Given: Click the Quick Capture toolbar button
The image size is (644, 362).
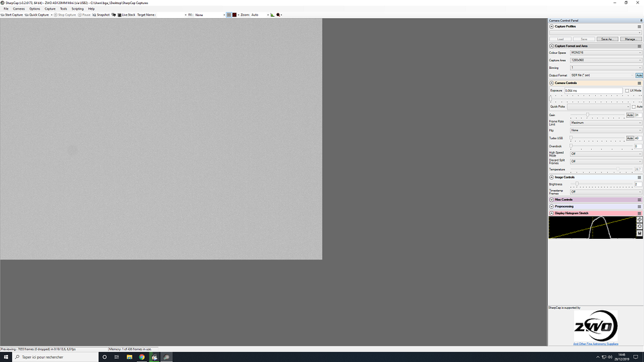Looking at the screenshot, I should click(x=37, y=15).
